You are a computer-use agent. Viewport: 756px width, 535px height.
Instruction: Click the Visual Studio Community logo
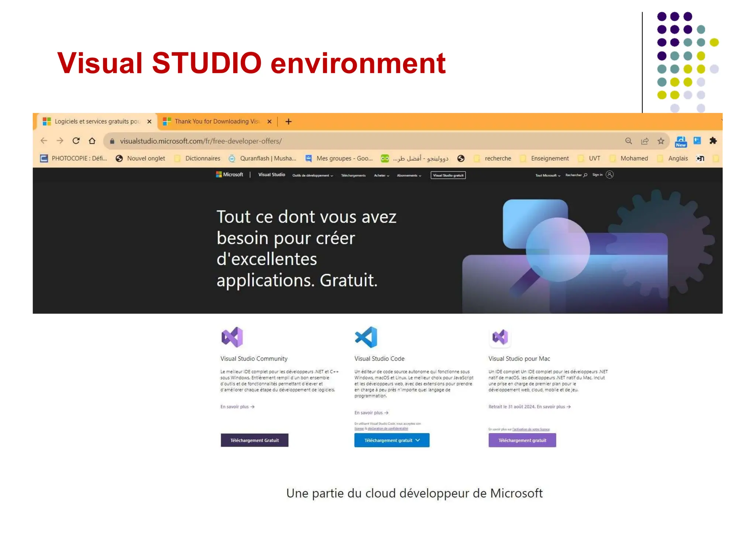[x=232, y=337]
